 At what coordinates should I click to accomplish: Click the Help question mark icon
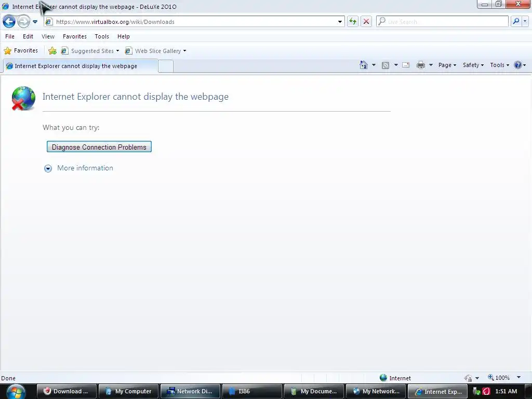518,65
